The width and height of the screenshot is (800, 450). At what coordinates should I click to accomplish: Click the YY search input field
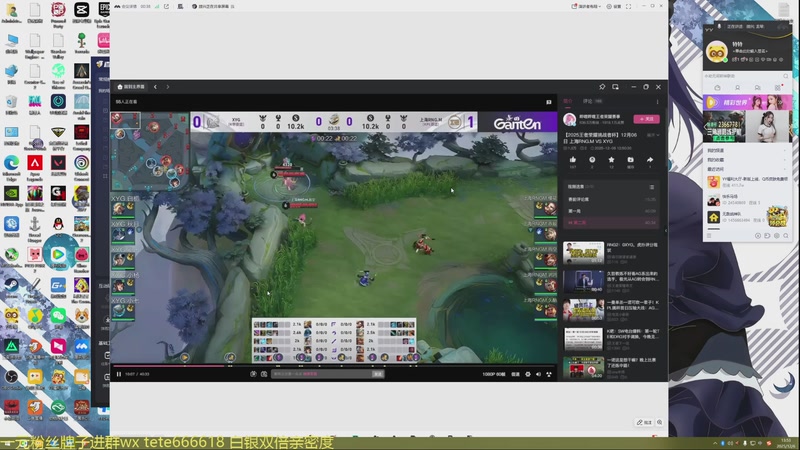(x=746, y=76)
